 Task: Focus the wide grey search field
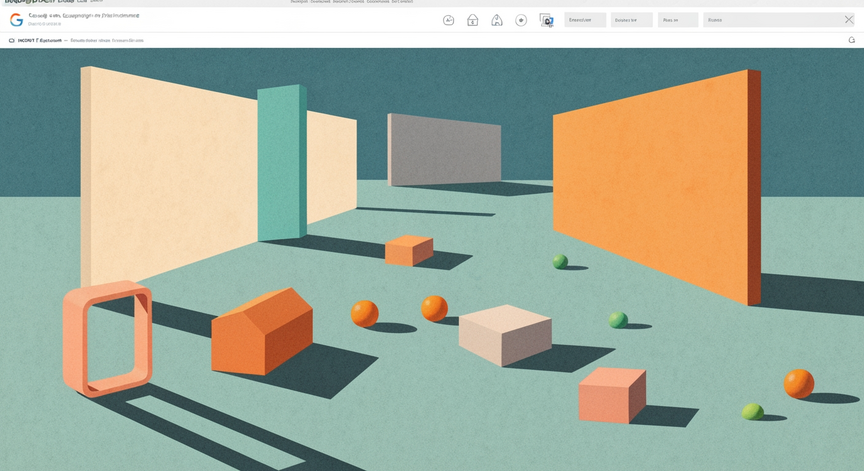772,20
